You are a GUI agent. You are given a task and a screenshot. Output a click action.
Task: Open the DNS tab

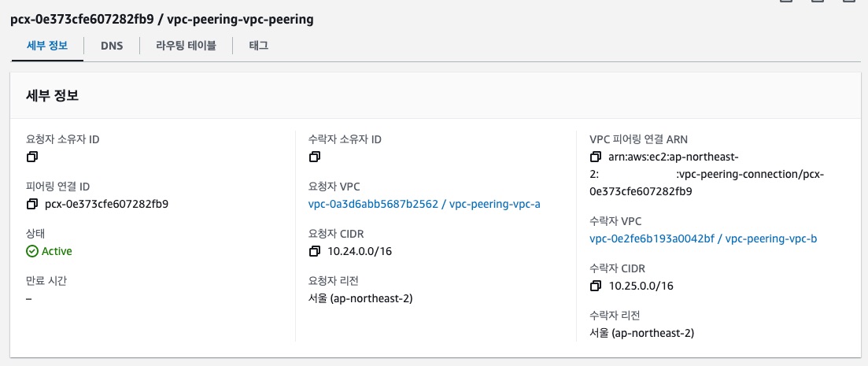pyautogui.click(x=112, y=46)
